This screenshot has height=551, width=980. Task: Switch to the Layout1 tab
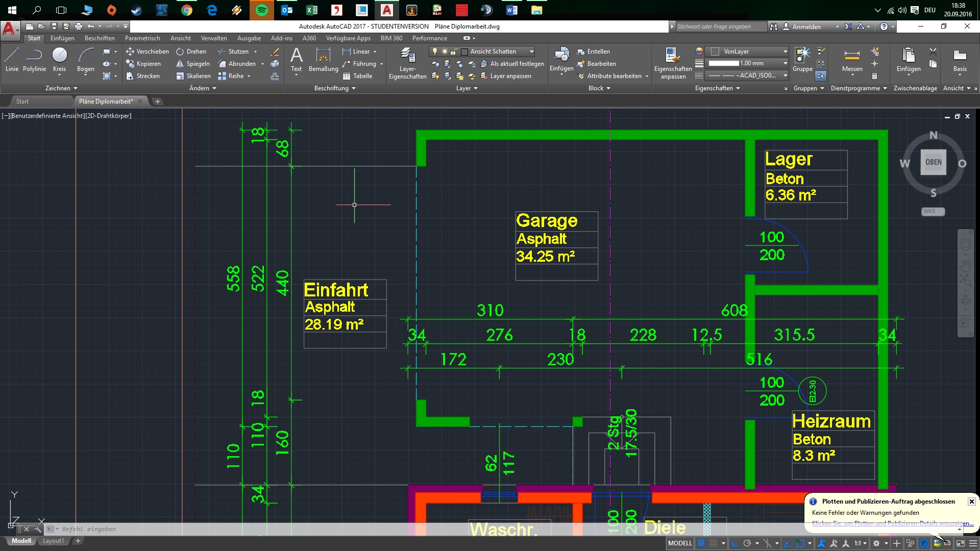click(x=53, y=541)
